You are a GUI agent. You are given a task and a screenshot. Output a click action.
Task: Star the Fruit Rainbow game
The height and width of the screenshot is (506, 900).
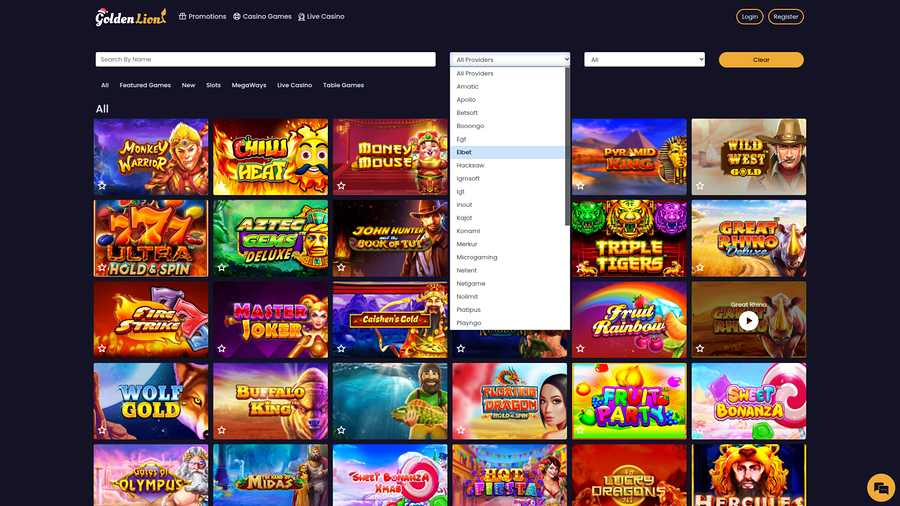click(580, 349)
